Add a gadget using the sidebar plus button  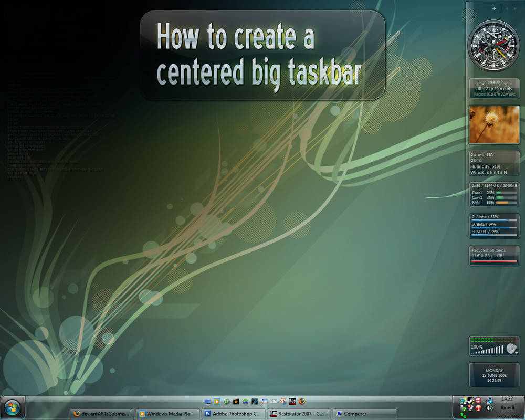(x=494, y=8)
